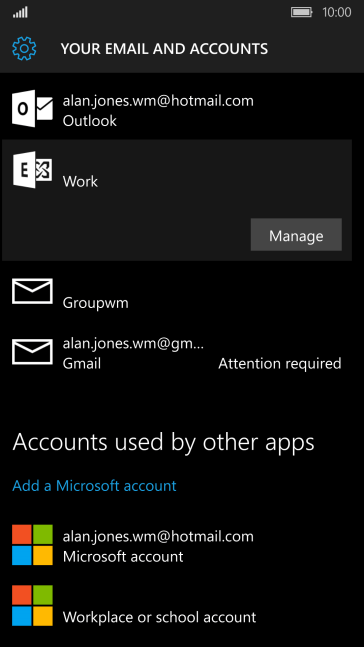Click the Manage button
This screenshot has height=647, width=364.
(x=296, y=235)
